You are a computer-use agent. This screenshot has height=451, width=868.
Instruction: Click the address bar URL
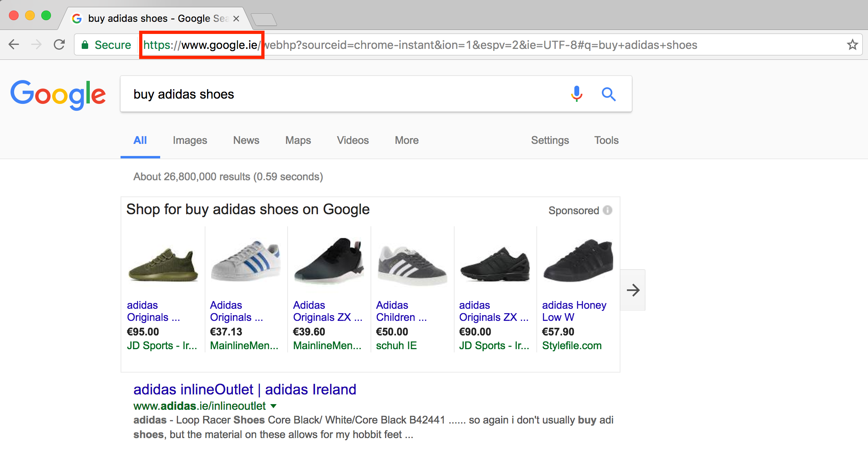[x=420, y=45]
